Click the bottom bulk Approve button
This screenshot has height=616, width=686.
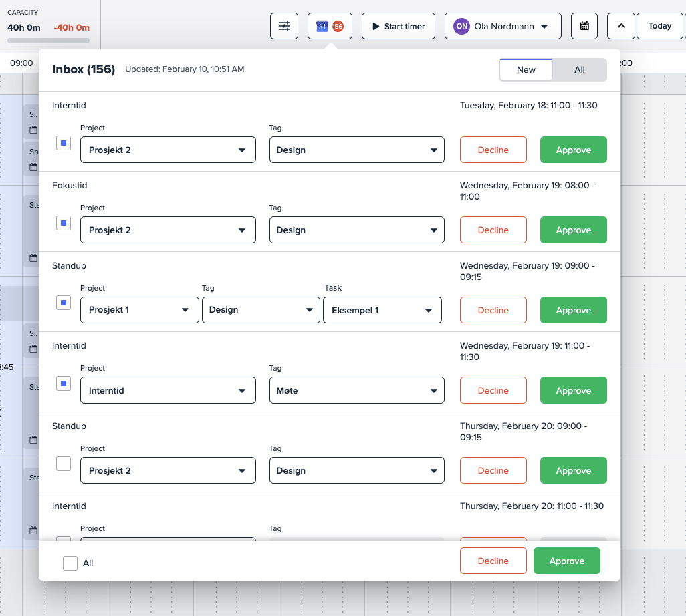(x=566, y=561)
